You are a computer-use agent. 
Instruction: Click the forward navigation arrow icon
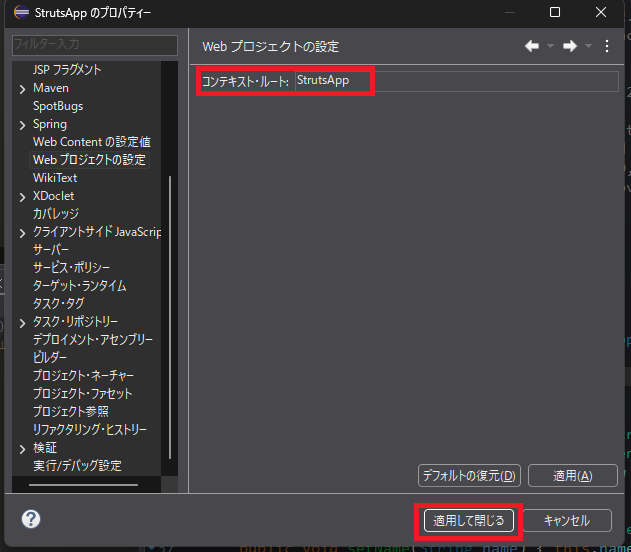(x=570, y=46)
